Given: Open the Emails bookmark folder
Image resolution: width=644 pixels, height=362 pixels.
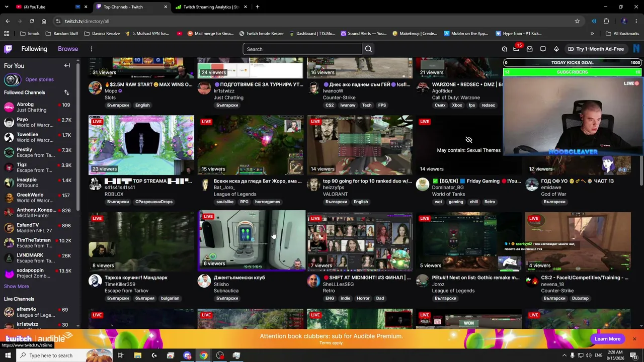Looking at the screenshot, I should [x=30, y=34].
